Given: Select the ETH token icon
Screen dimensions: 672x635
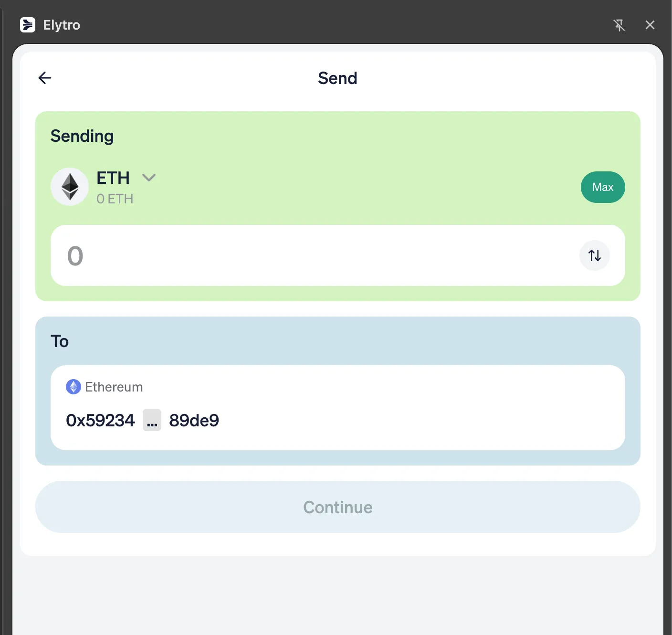Looking at the screenshot, I should (x=70, y=187).
